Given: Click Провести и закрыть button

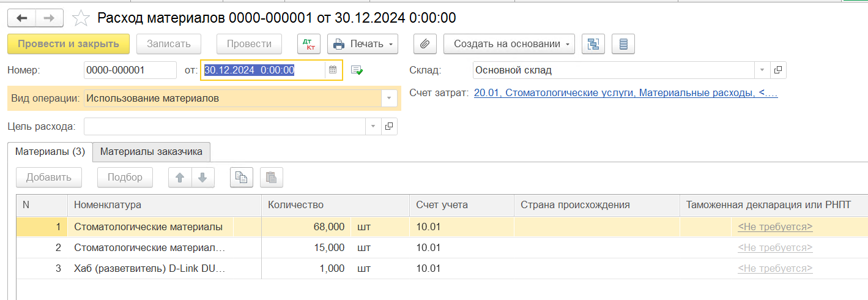Looking at the screenshot, I should (68, 44).
